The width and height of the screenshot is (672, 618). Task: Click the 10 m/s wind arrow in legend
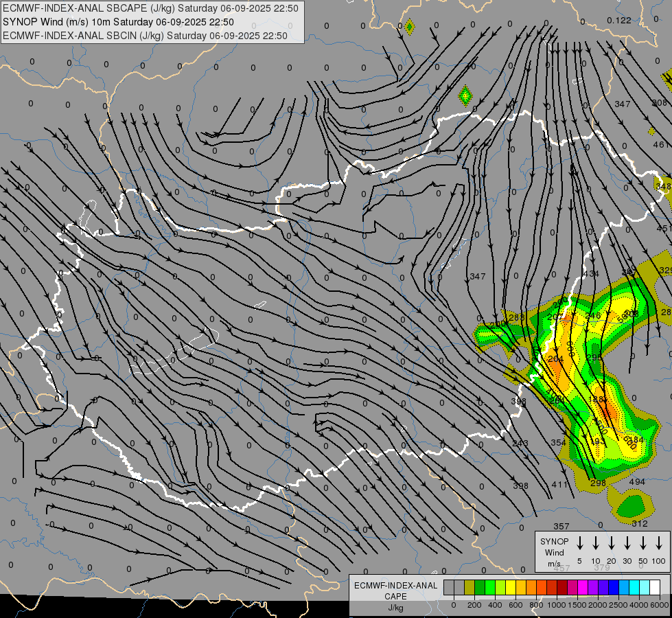[x=596, y=542]
